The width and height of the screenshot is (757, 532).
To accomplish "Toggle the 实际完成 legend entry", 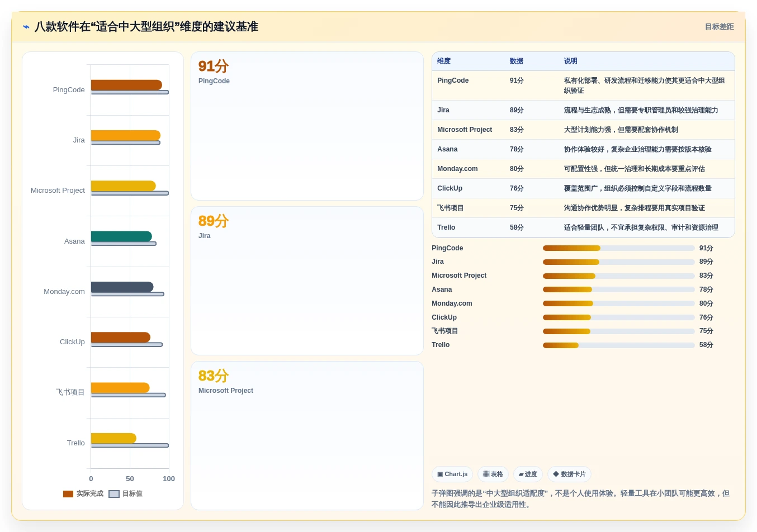I will pyautogui.click(x=83, y=494).
